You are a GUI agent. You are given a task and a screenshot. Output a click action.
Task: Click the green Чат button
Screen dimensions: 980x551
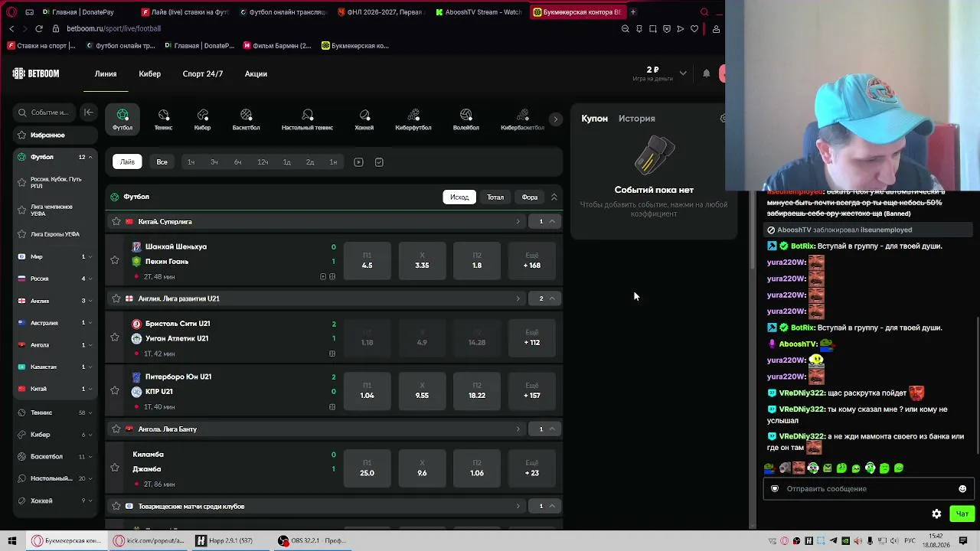pyautogui.click(x=962, y=514)
